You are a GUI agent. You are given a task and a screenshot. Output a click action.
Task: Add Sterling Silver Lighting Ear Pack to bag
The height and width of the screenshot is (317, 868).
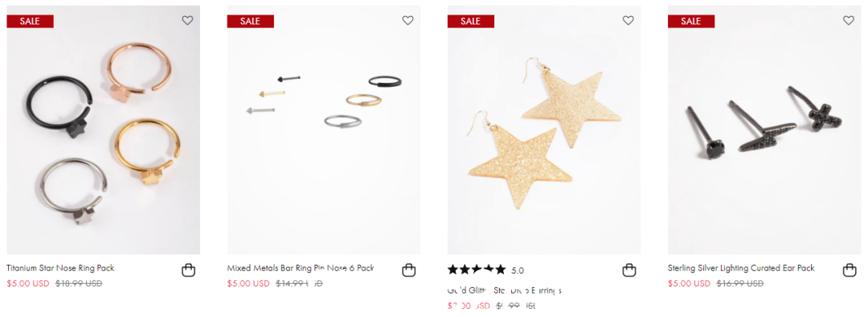pyautogui.click(x=850, y=270)
